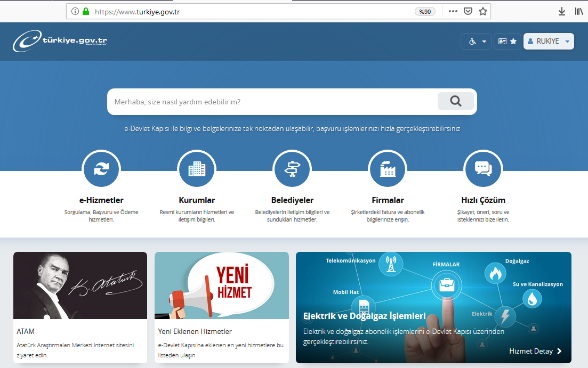Click 'Resmi kurumların hizmetleri ve iletişim bilgileri.' text
Viewport: 588px width, 368px height.
(x=197, y=216)
